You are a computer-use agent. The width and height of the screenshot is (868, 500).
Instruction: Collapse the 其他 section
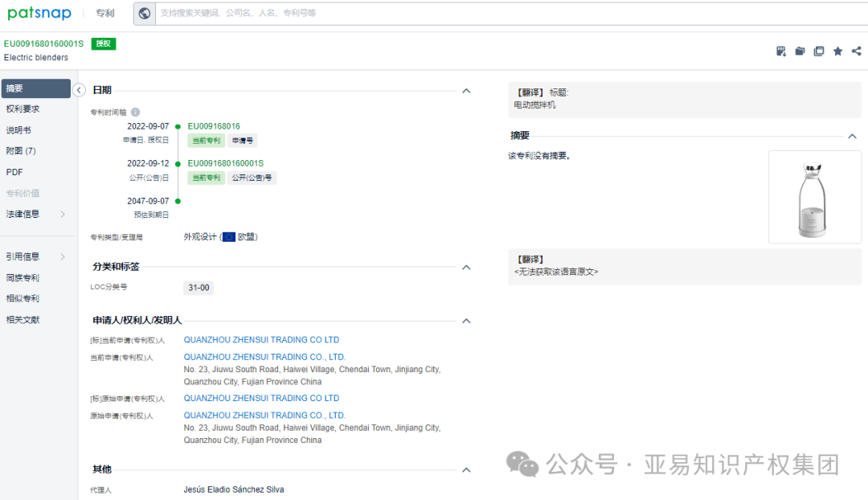[466, 470]
